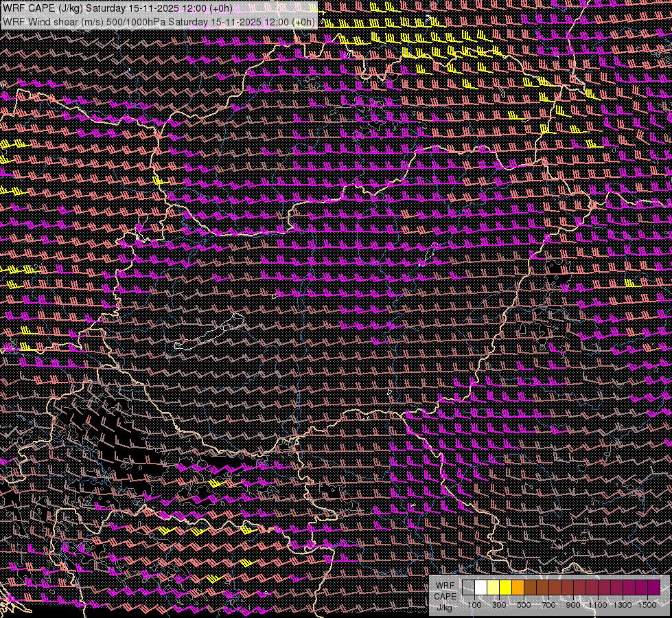Click the 1300 legend scale label
Screen dimensions: 672x618
pyautogui.click(x=623, y=605)
